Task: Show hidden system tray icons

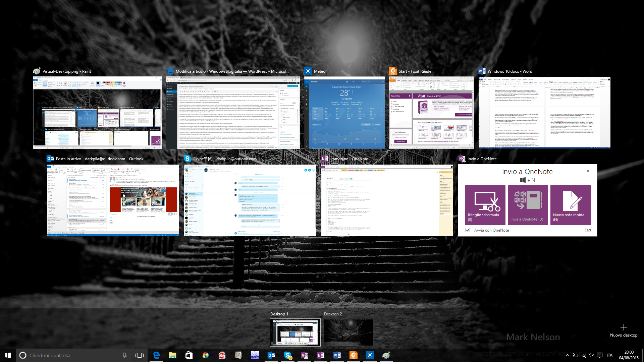Action: coord(567,355)
